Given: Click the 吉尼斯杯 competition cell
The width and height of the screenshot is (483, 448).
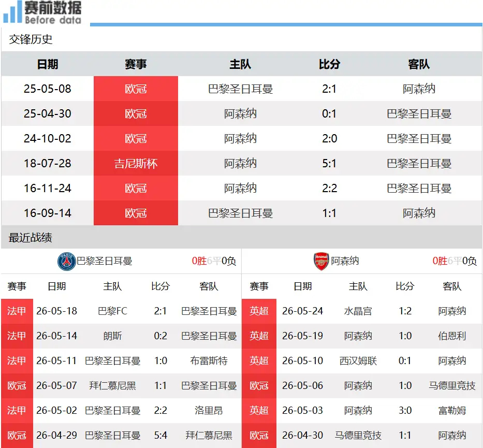Looking at the screenshot, I should tap(136, 163).
